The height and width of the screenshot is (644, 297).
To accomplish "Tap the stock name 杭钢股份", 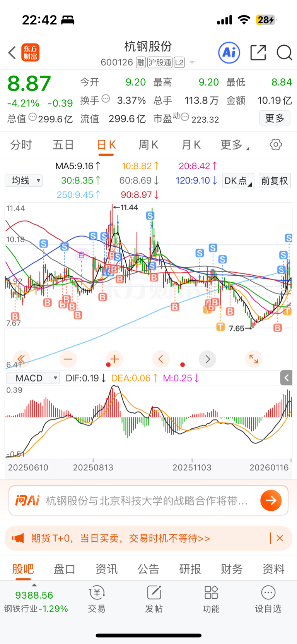I will tap(148, 46).
